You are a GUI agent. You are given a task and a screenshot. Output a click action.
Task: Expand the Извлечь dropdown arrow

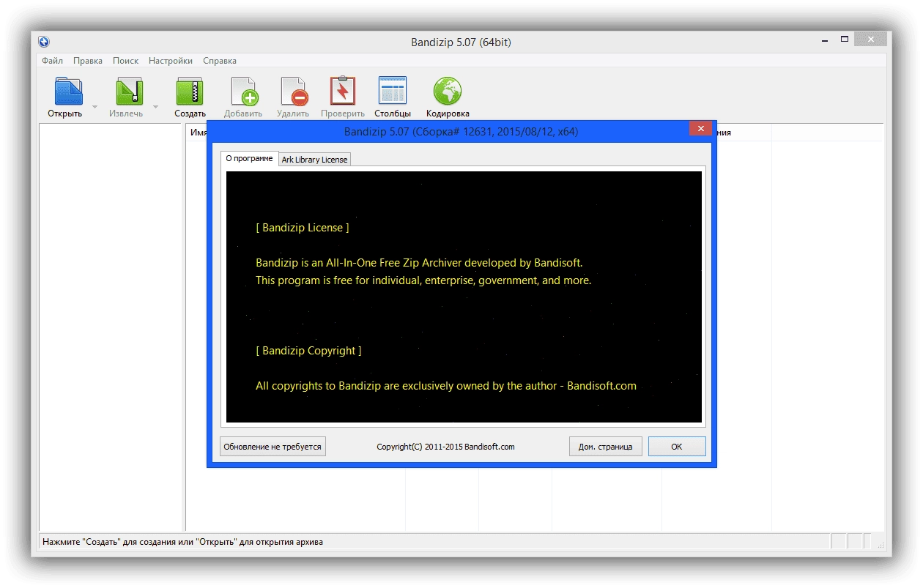[155, 106]
